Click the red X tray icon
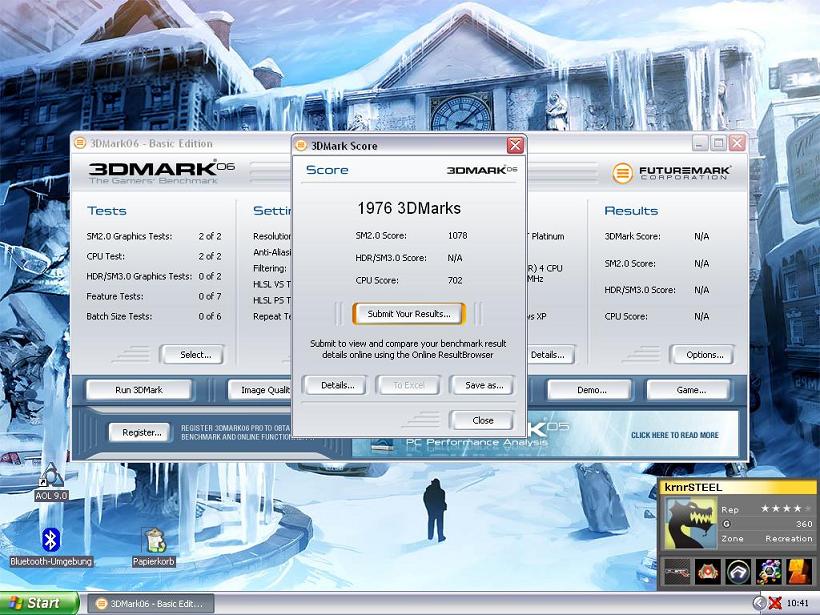This screenshot has width=820, height=615. click(x=775, y=603)
